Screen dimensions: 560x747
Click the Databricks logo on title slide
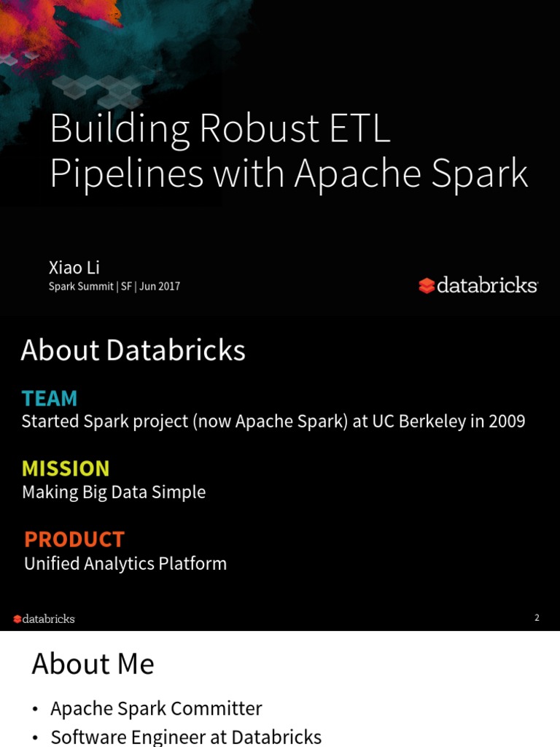(x=478, y=285)
